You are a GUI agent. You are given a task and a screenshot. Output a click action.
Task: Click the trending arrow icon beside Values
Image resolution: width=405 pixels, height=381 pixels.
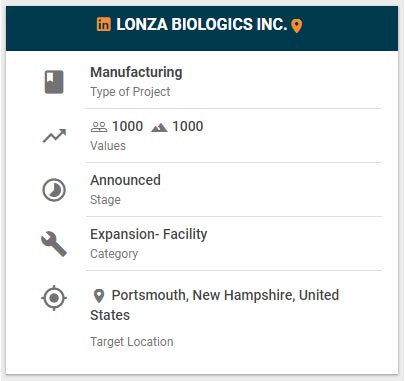(x=54, y=136)
